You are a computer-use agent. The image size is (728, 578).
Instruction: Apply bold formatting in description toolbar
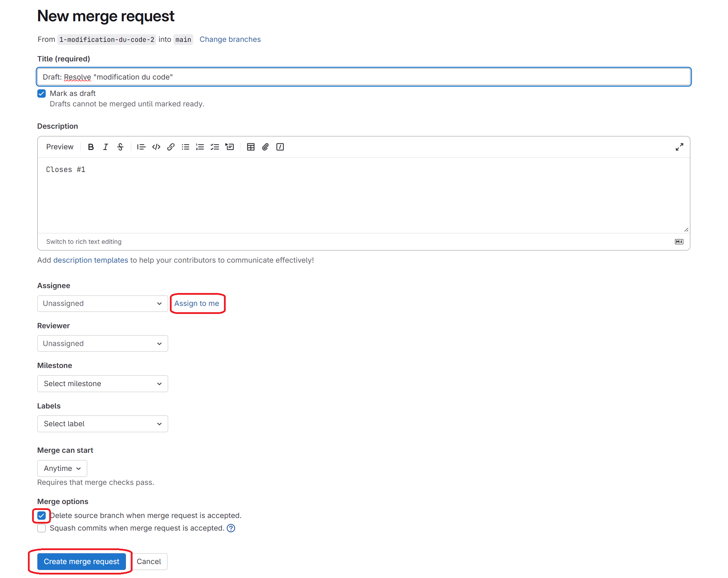(91, 147)
